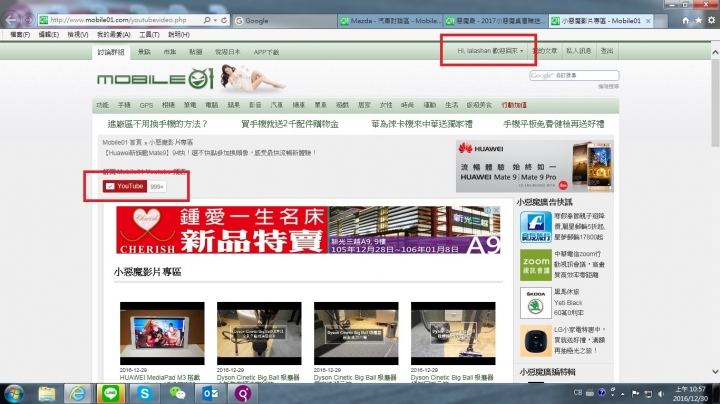
Task: Click the YouTube 999+ subscriber count
Action: click(157, 186)
